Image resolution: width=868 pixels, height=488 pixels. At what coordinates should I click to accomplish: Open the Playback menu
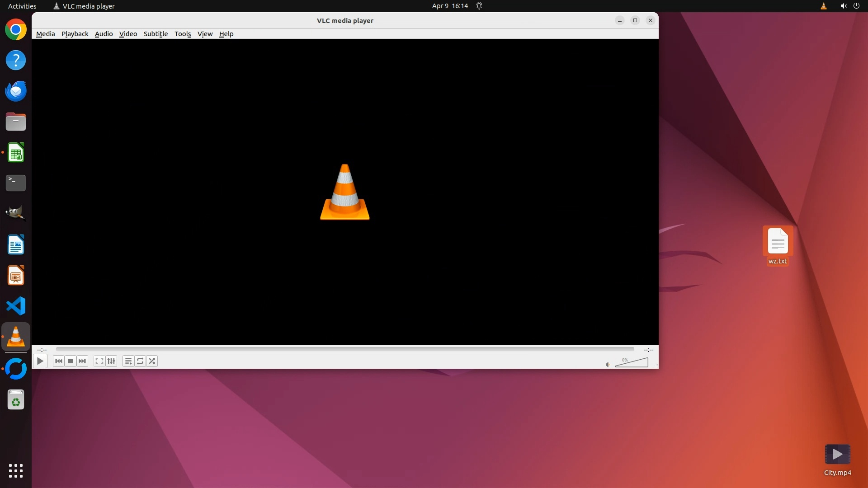coord(75,34)
